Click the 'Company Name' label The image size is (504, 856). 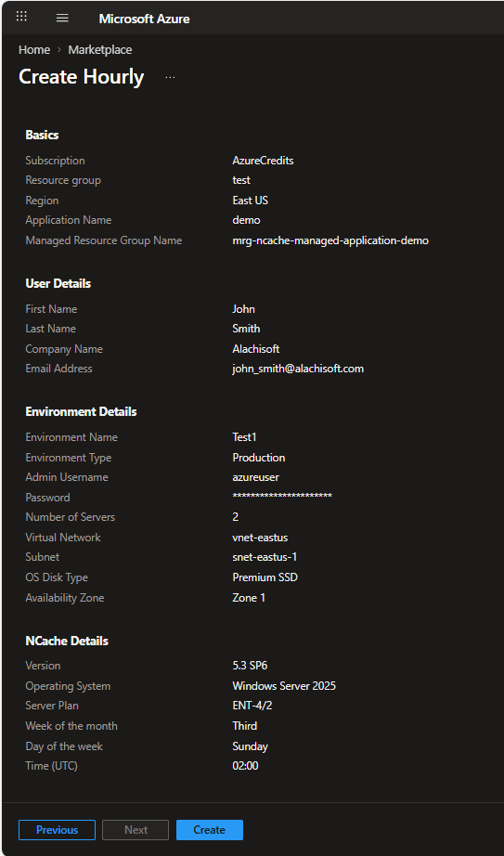point(64,349)
